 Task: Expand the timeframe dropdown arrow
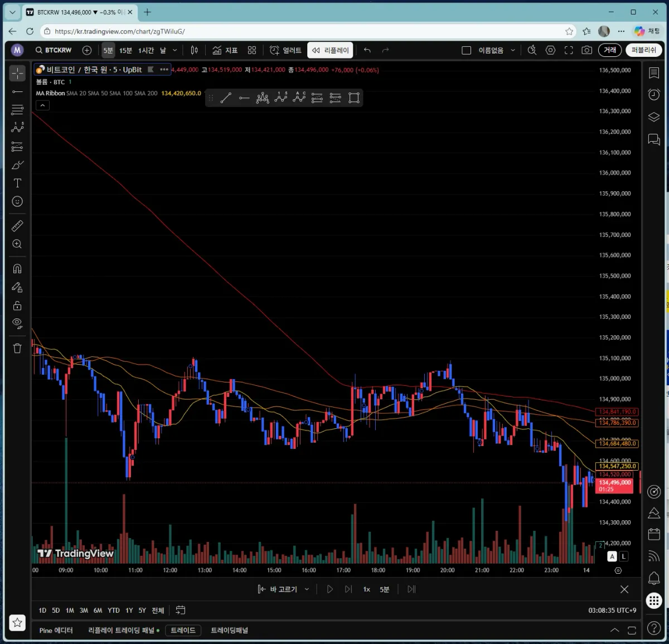click(x=174, y=50)
